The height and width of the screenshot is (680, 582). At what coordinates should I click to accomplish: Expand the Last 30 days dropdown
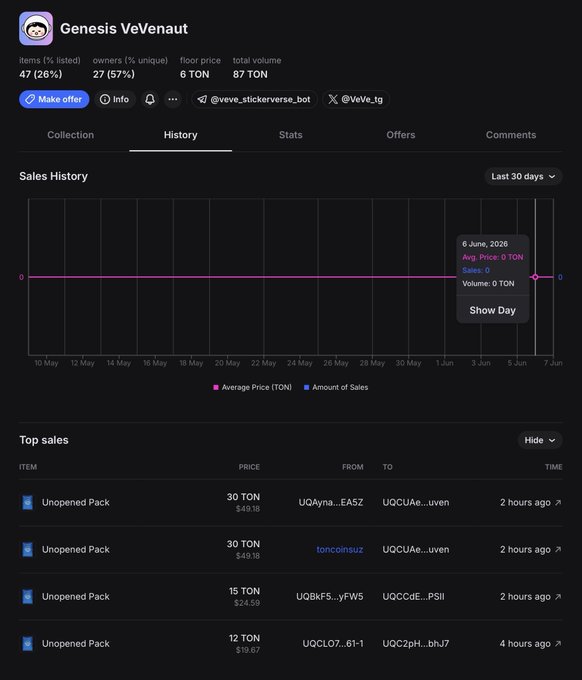pyautogui.click(x=523, y=177)
